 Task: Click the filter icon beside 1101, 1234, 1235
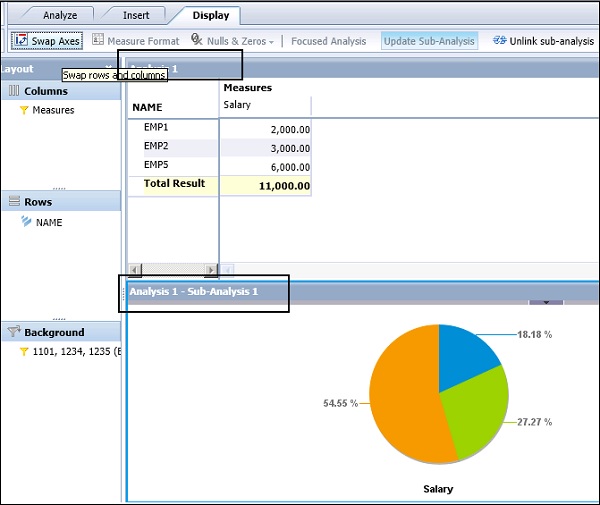point(24,351)
